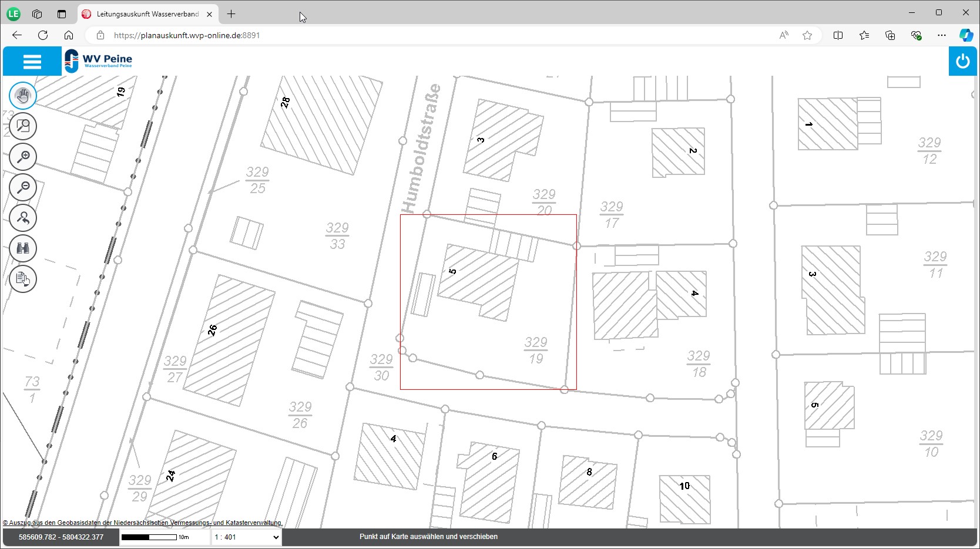Viewport: 980px width, 549px height.
Task: Refresh the page
Action: point(43,35)
